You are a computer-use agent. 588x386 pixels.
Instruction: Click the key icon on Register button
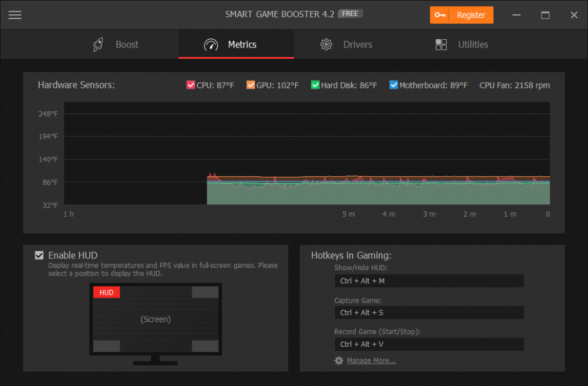[440, 15]
